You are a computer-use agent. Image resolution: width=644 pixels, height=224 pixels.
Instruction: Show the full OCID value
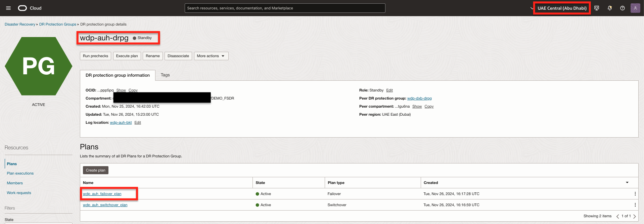click(121, 90)
